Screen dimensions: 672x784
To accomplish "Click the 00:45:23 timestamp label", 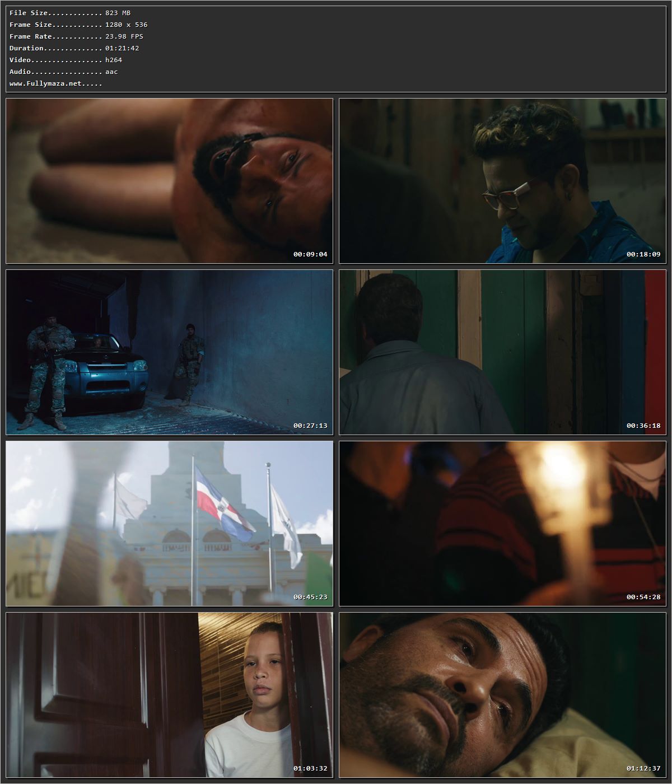I will coord(310,597).
